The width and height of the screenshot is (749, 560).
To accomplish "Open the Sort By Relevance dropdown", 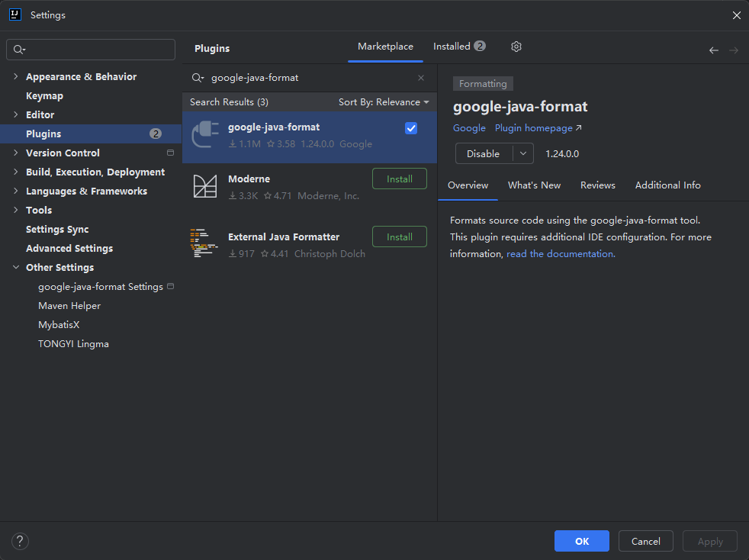I will click(384, 101).
